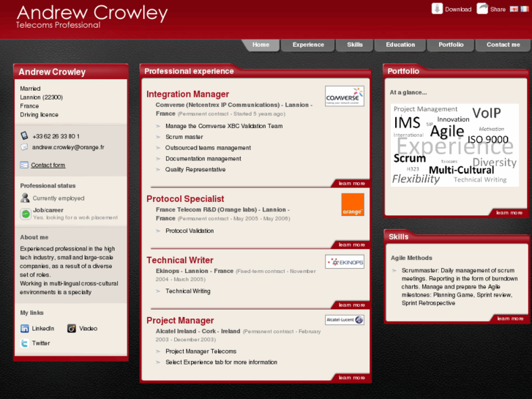Click the Orange company logo
This screenshot has height=399, width=532.
coord(353,205)
